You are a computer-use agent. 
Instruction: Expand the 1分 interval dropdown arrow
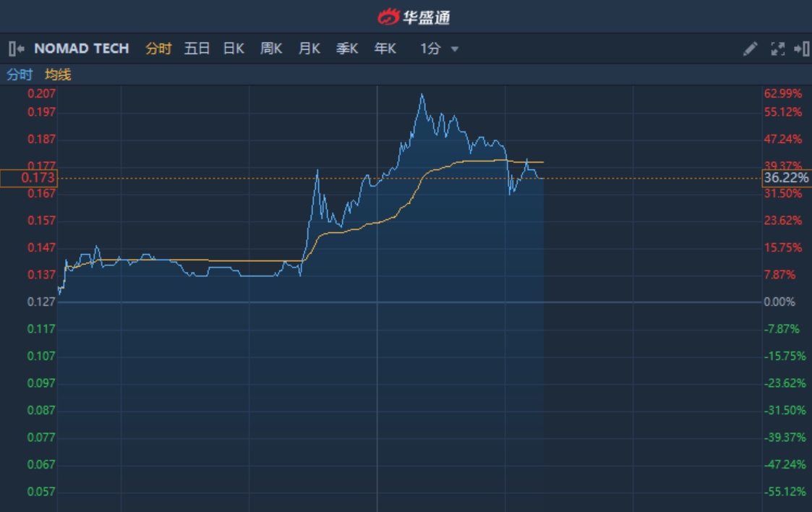tap(455, 49)
